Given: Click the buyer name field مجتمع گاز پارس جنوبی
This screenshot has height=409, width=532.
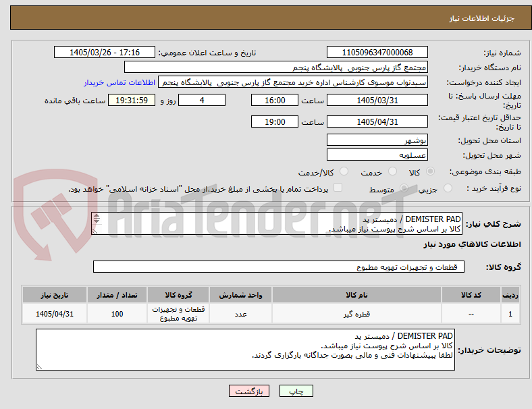Looking at the screenshot, I should coord(275,67).
